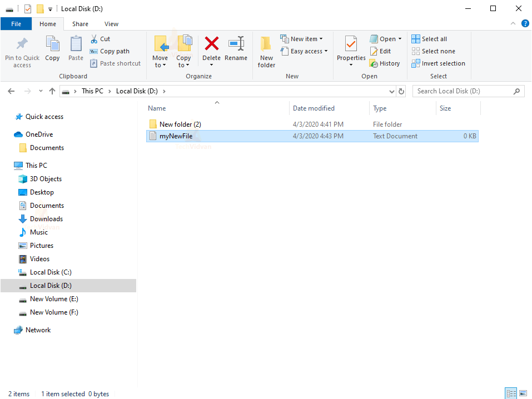Open the View ribbon tab
The width and height of the screenshot is (532, 399).
click(x=111, y=24)
